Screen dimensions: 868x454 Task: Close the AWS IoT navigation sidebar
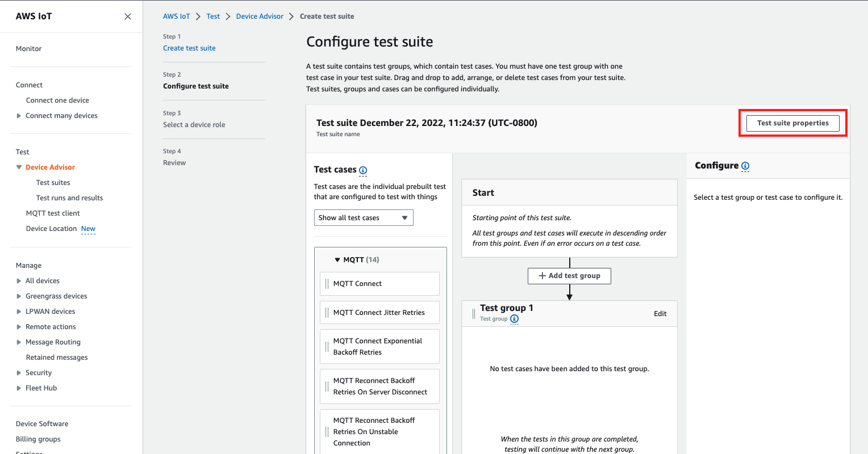(x=127, y=16)
